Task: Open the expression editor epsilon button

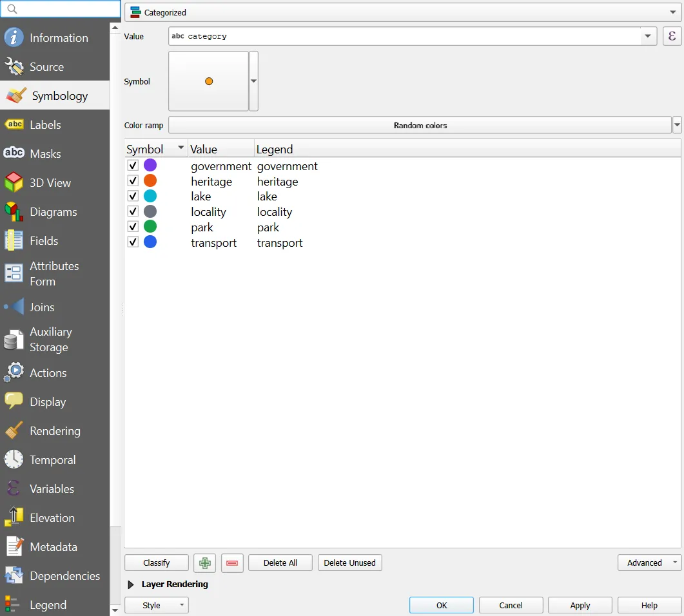Action: 672,36
